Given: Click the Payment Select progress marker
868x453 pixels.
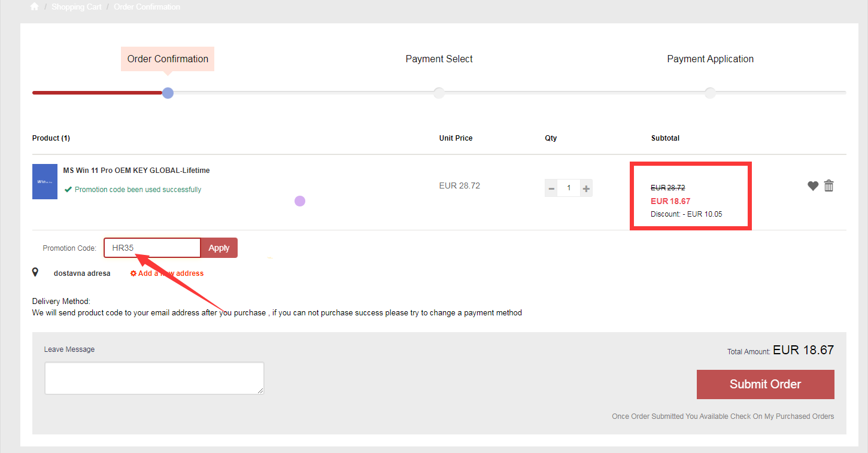Looking at the screenshot, I should pyautogui.click(x=439, y=93).
